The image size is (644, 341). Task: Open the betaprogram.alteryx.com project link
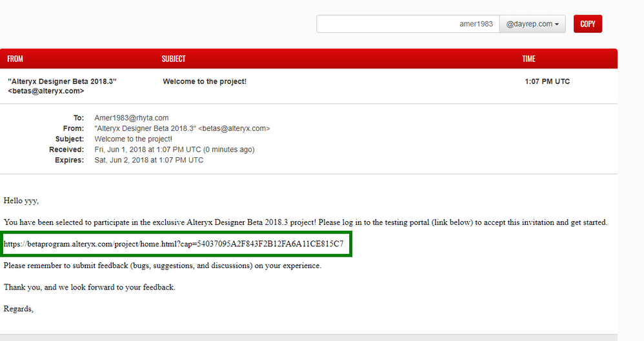pyautogui.click(x=174, y=244)
